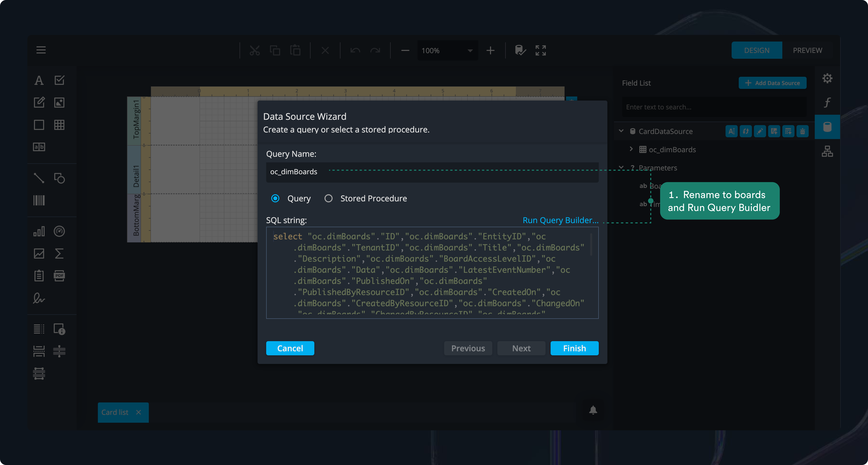Image resolution: width=868 pixels, height=465 pixels.
Task: Select the Table tool in the toolbox
Action: pos(59,125)
